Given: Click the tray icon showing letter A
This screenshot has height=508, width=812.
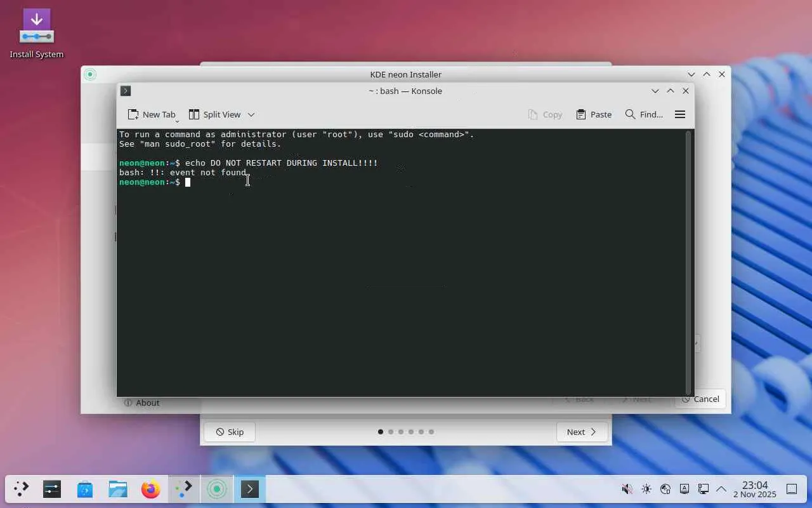Looking at the screenshot, I should point(684,489).
